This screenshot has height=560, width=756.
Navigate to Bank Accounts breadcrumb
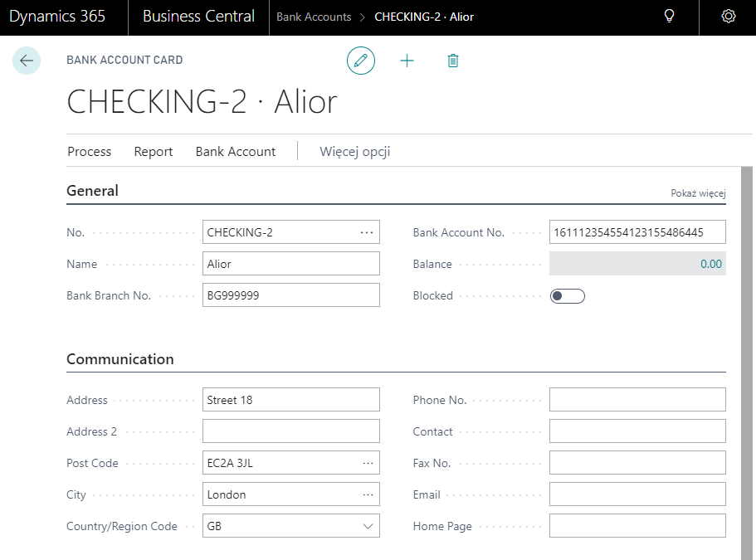314,17
